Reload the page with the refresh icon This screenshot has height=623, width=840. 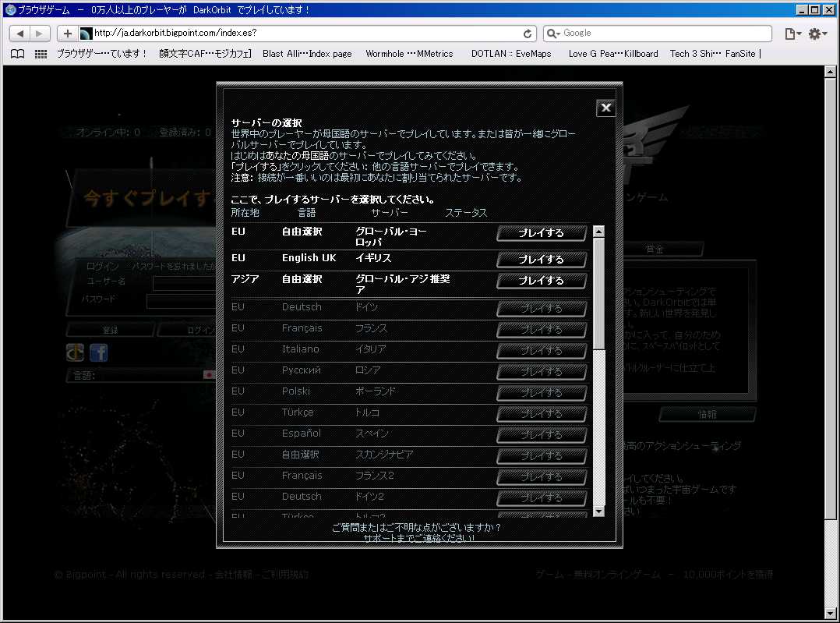coord(528,34)
